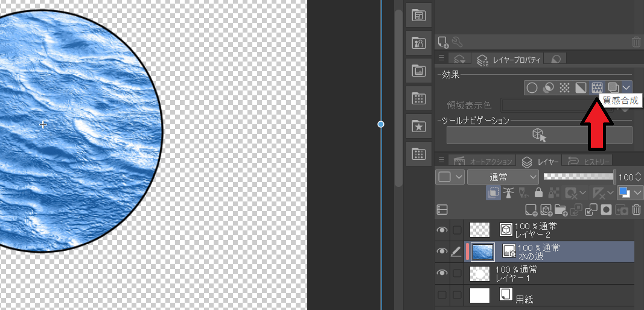This screenshot has height=310, width=644.
Task: Create a new layer folder
Action: [x=561, y=210]
